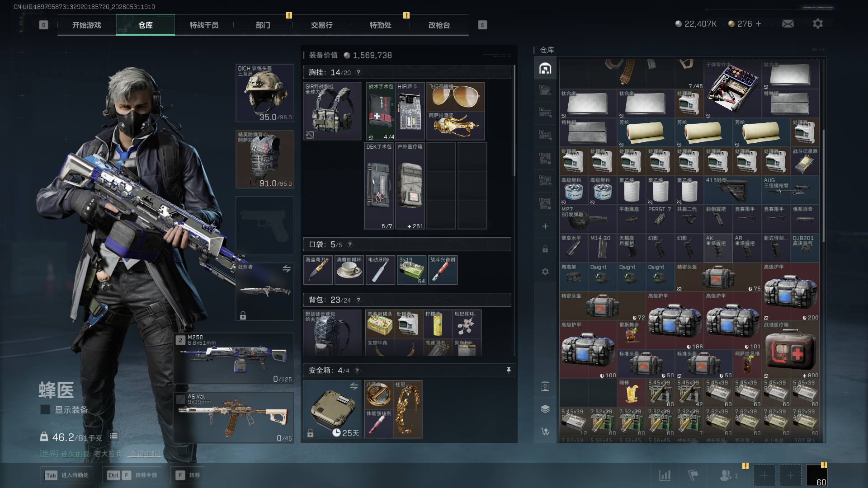
Task: Select the DICH 训练头盔 helmet slot
Action: [265, 93]
